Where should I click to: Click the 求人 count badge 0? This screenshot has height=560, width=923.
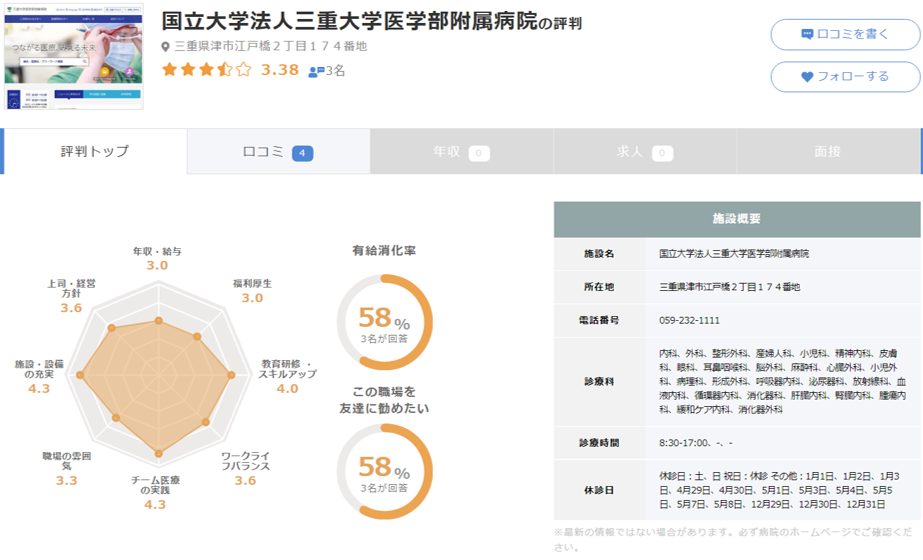click(x=662, y=153)
